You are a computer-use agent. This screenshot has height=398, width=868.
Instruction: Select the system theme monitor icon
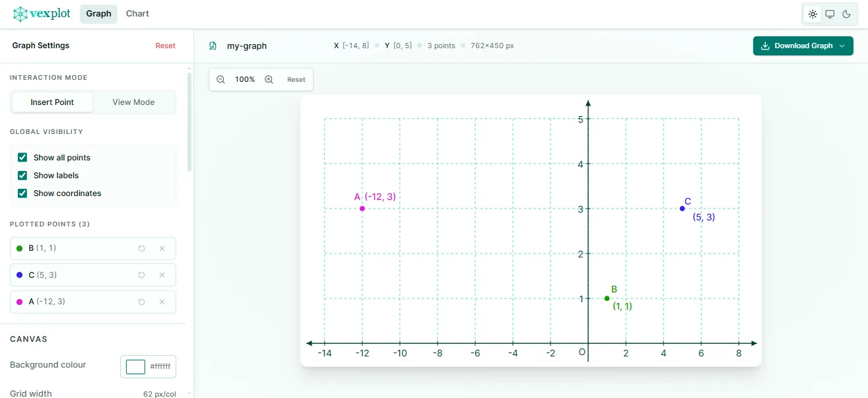[x=829, y=14]
